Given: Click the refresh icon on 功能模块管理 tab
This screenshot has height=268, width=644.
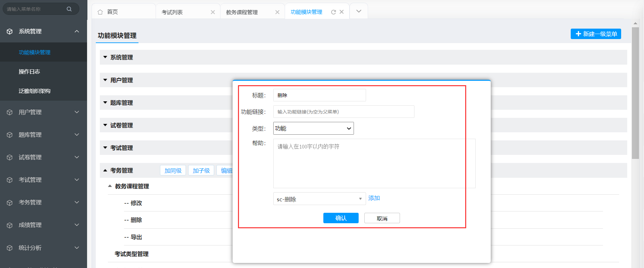Looking at the screenshot, I should [333, 12].
